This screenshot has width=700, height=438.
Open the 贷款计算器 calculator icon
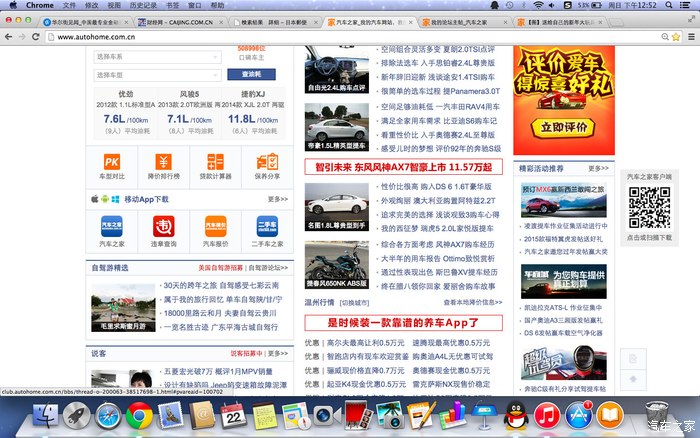pos(215,162)
